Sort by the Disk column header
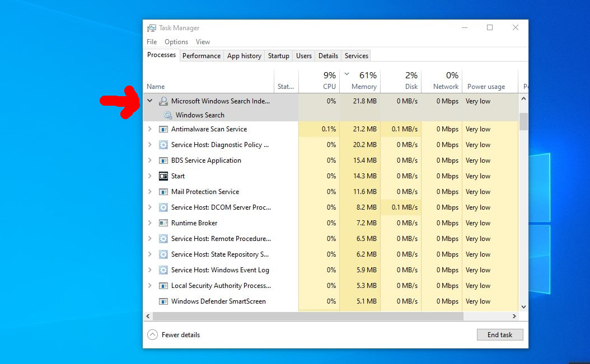The image size is (590, 364). point(401,81)
